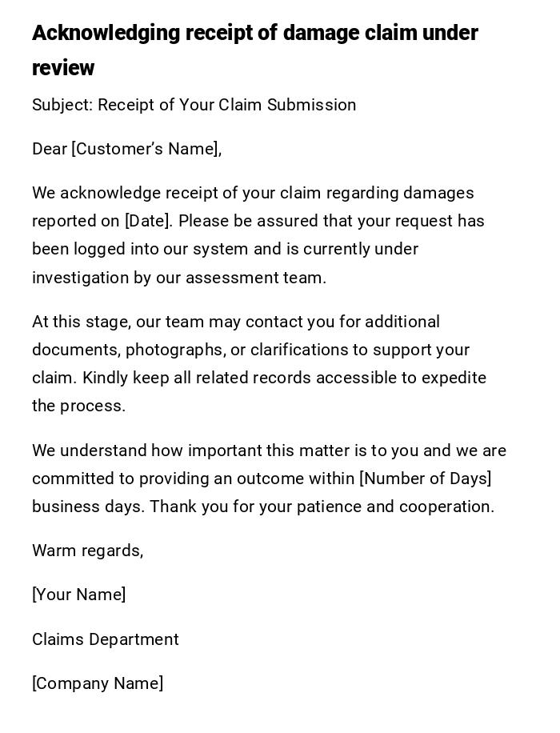Click the Subject line text

point(194,105)
